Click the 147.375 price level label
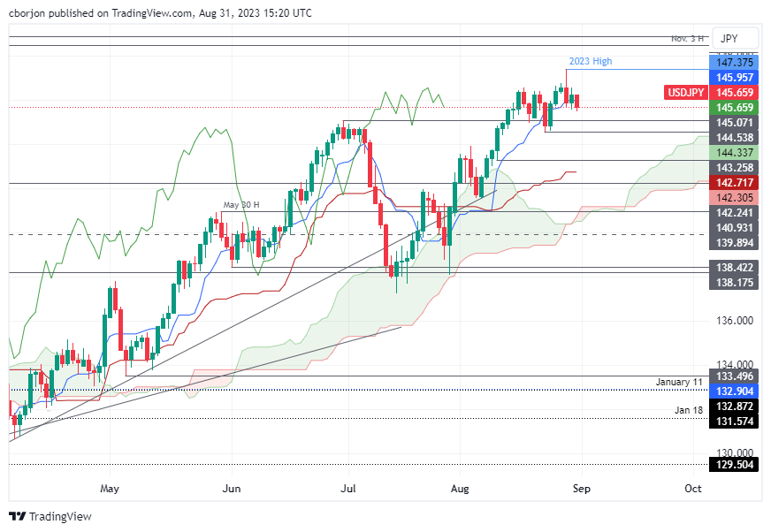This screenshot has width=771, height=532. 734,62
